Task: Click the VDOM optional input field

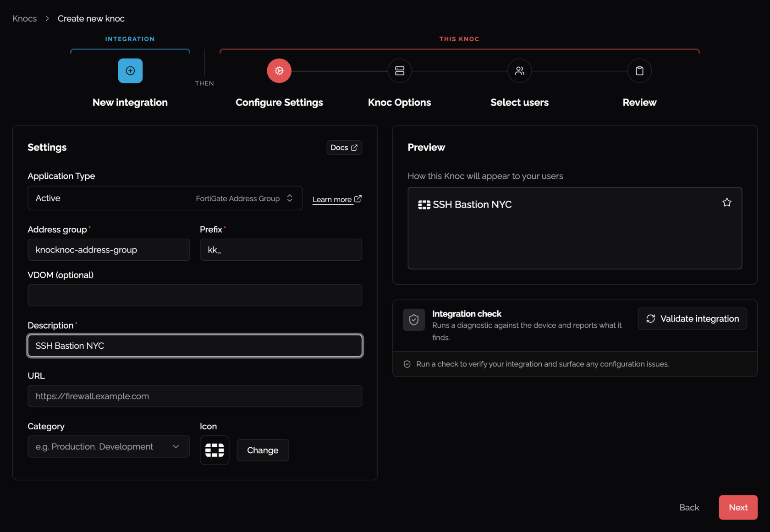Action: tap(195, 295)
